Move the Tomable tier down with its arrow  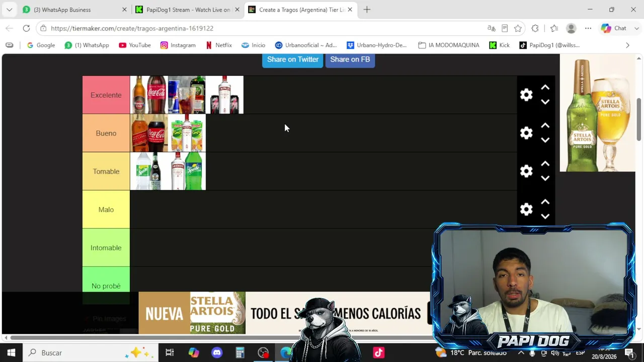[545, 178]
